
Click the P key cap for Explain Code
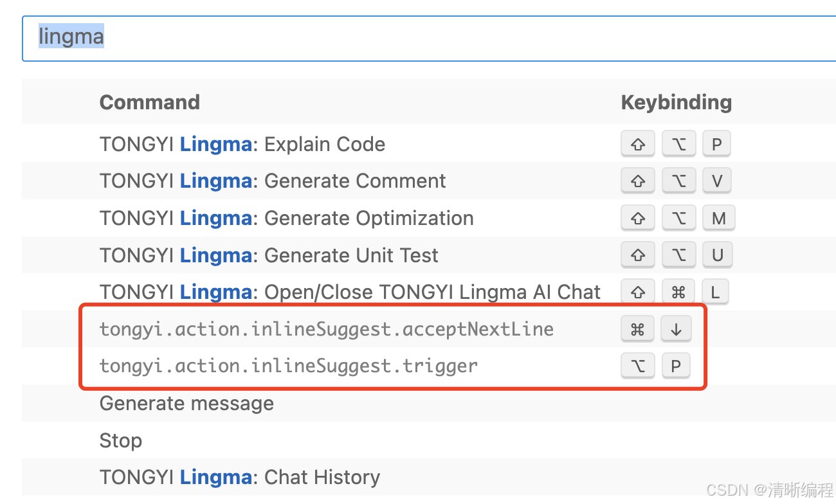tap(716, 145)
